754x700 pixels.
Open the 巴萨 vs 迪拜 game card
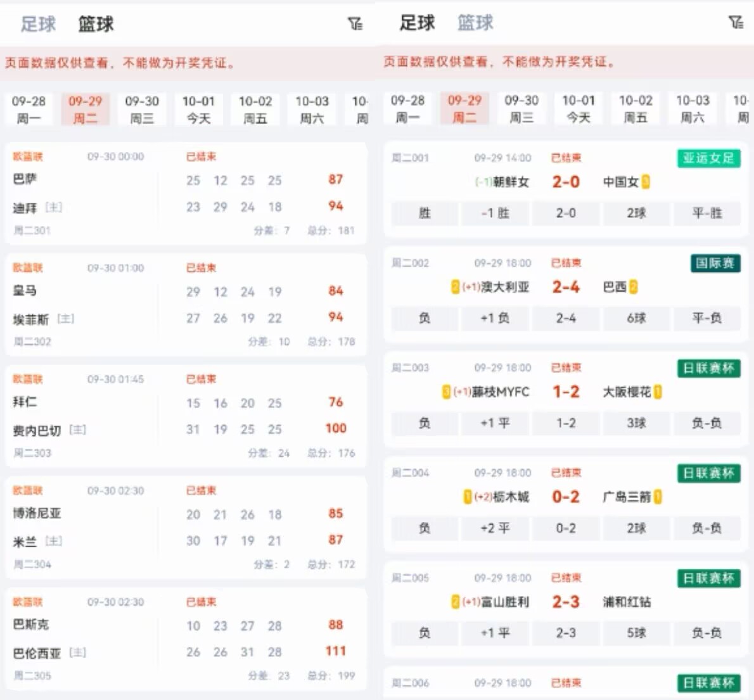[x=186, y=193]
